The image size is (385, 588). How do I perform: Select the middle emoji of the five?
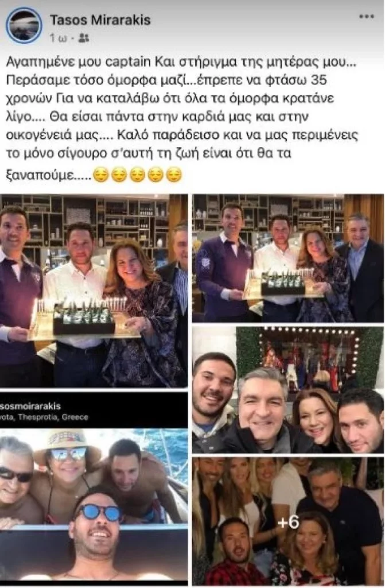(x=137, y=175)
